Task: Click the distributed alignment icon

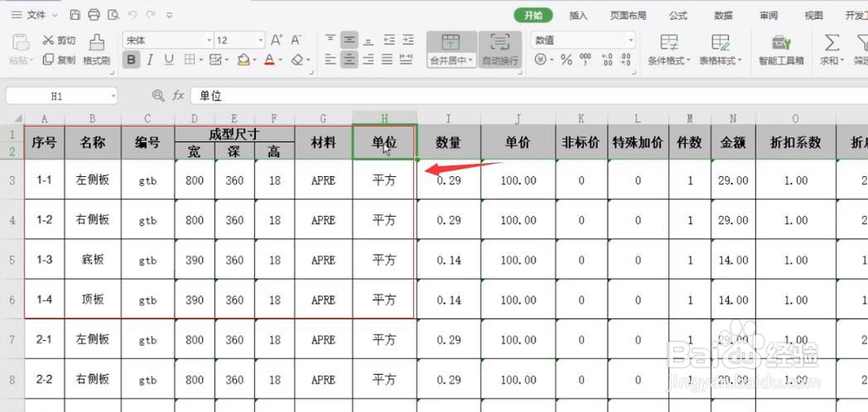Action: pyautogui.click(x=405, y=59)
